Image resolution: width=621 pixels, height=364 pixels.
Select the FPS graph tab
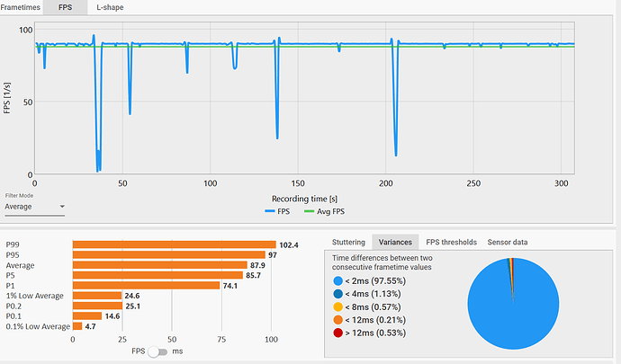click(x=66, y=7)
